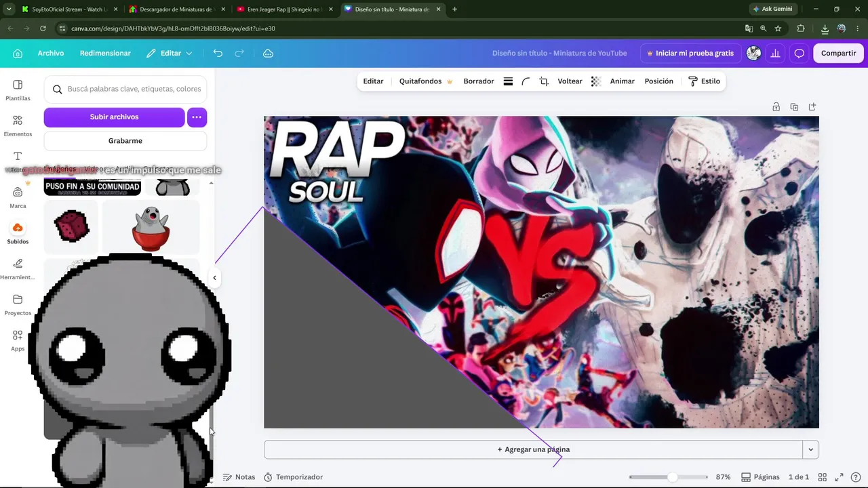Open the Proyectos sidebar panel
Screen dimensions: 868x488
[x=18, y=305]
